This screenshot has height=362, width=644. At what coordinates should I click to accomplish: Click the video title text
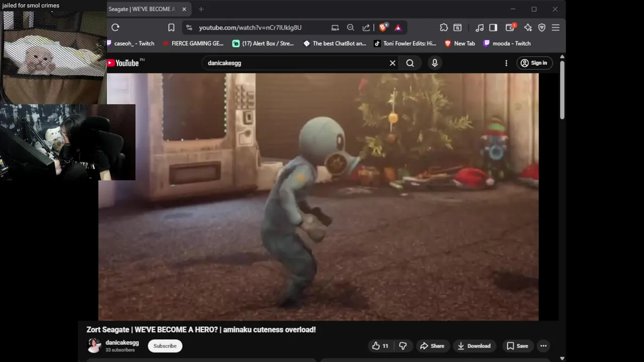(x=201, y=330)
